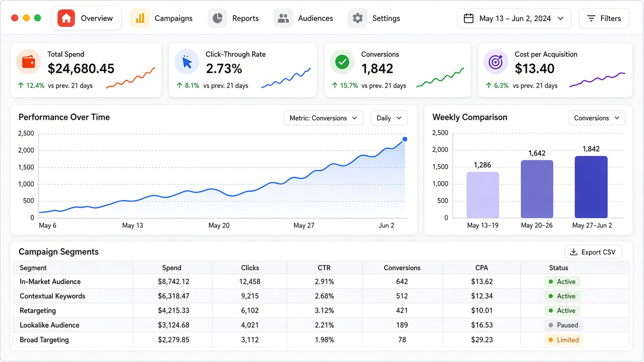Click the Reports pie chart icon

click(x=217, y=18)
